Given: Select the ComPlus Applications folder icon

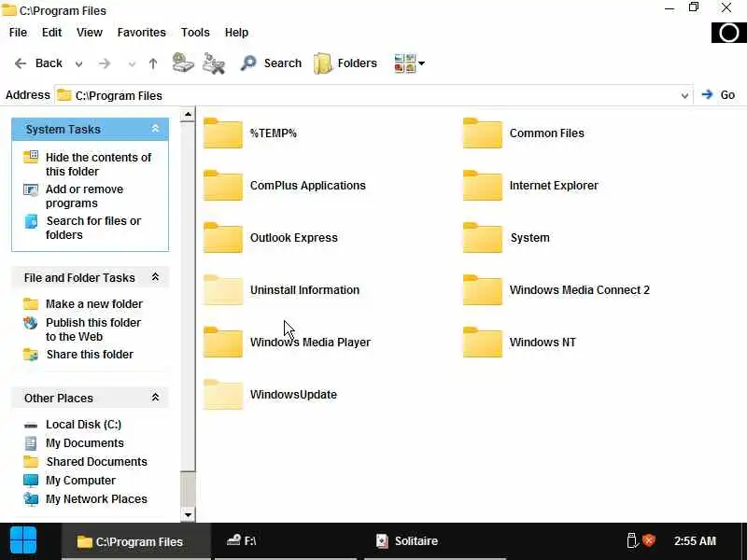Looking at the screenshot, I should click(223, 186).
